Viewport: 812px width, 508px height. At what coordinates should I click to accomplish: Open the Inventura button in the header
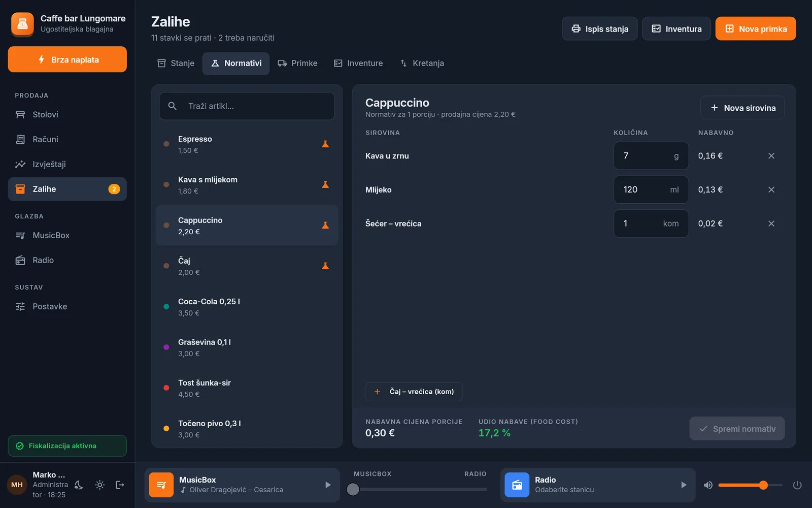click(676, 29)
